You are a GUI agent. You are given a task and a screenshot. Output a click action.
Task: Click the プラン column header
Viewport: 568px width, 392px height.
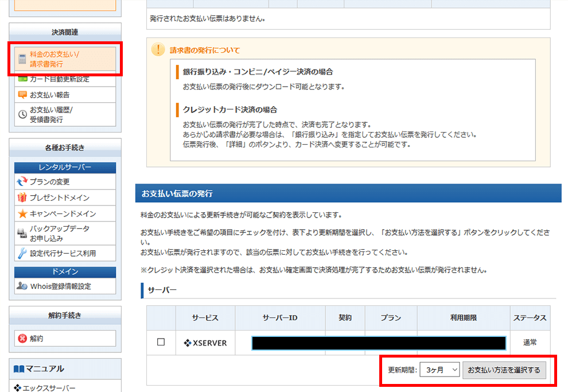point(391,318)
